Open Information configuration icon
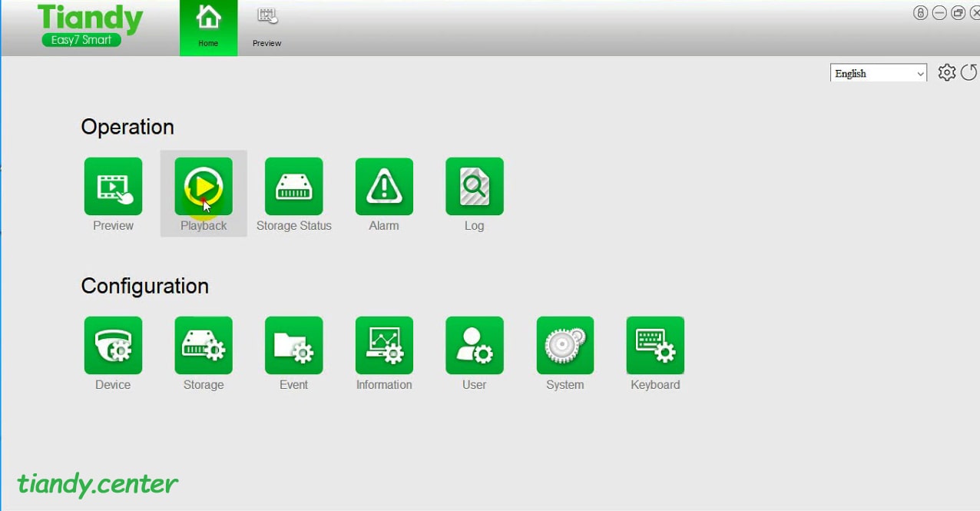The height and width of the screenshot is (511, 980). 384,345
